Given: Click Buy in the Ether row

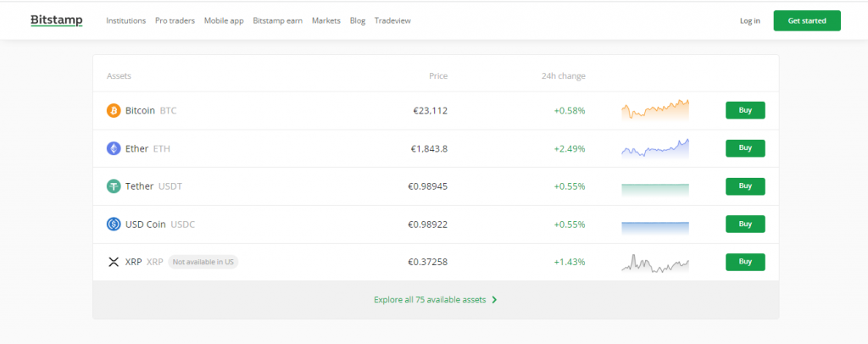Looking at the screenshot, I should pos(745,148).
